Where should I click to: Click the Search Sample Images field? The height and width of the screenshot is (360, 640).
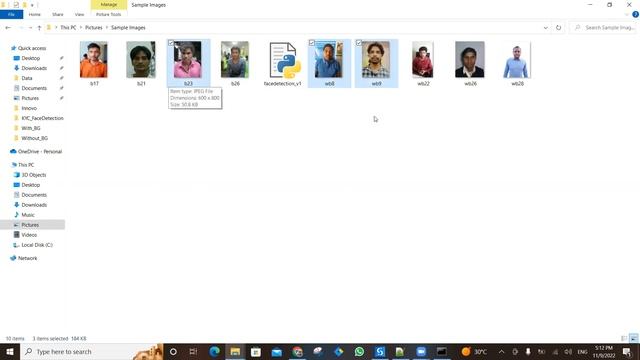(x=605, y=28)
